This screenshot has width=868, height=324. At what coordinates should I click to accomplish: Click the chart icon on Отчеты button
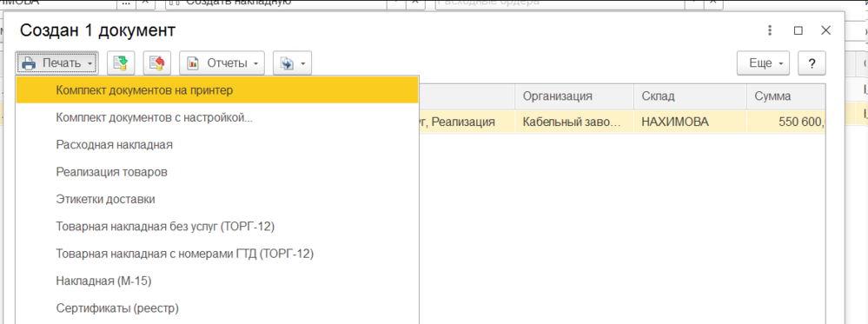click(x=193, y=63)
